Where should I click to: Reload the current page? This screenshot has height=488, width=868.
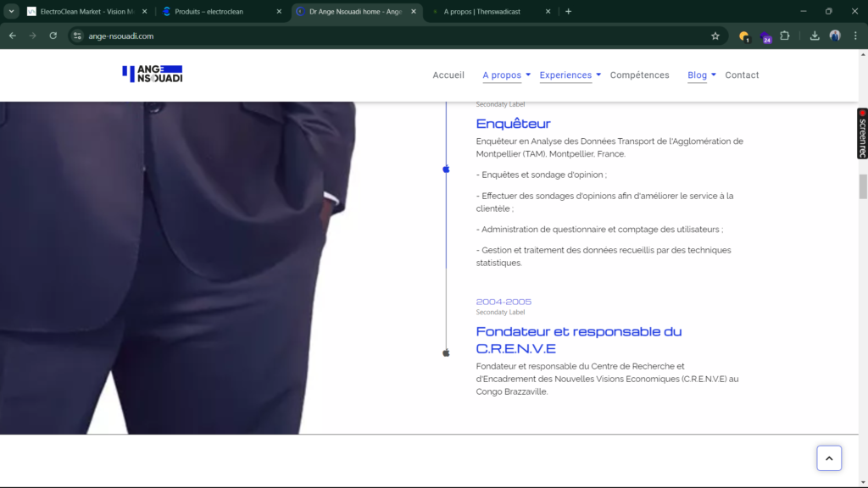coord(53,36)
